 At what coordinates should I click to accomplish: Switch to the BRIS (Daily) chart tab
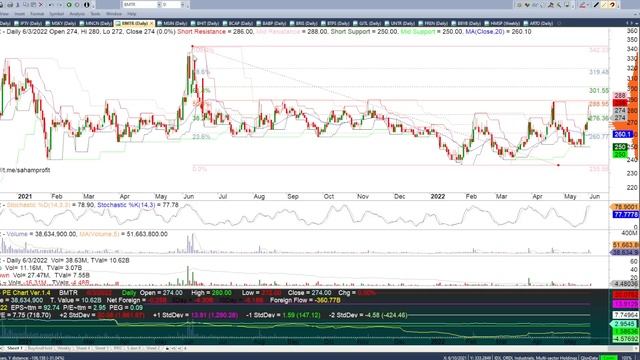coord(304,23)
